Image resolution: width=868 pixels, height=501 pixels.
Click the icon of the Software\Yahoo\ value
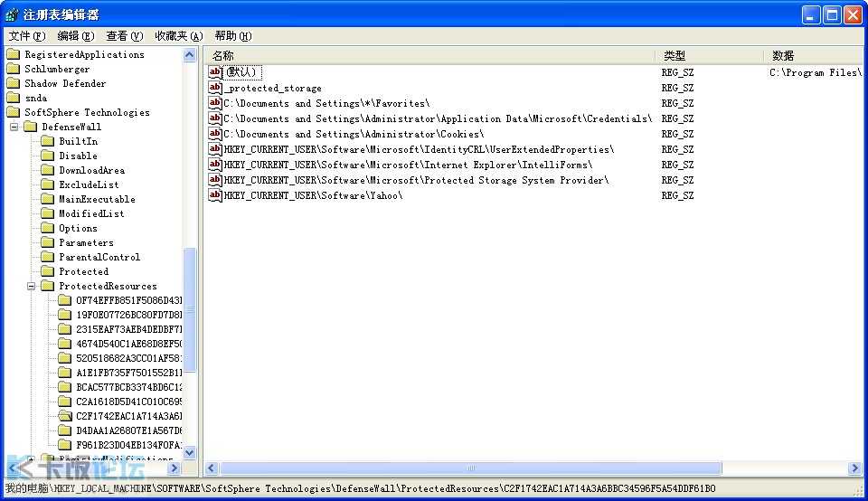[x=215, y=195]
